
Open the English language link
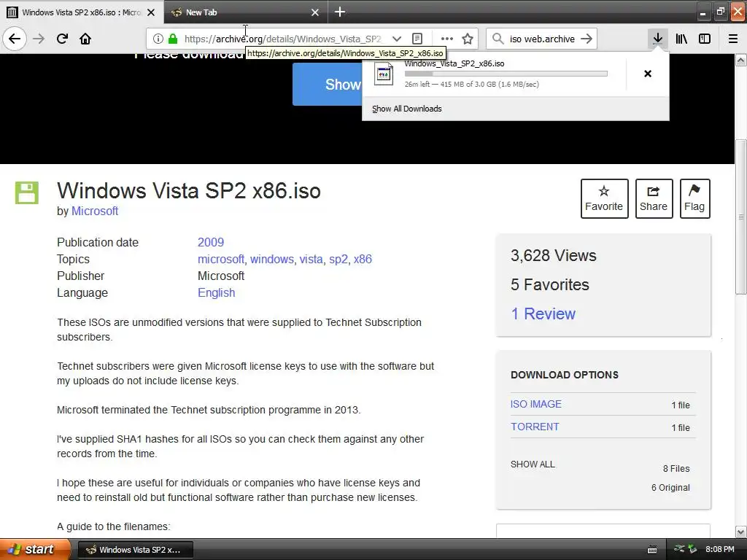(216, 293)
